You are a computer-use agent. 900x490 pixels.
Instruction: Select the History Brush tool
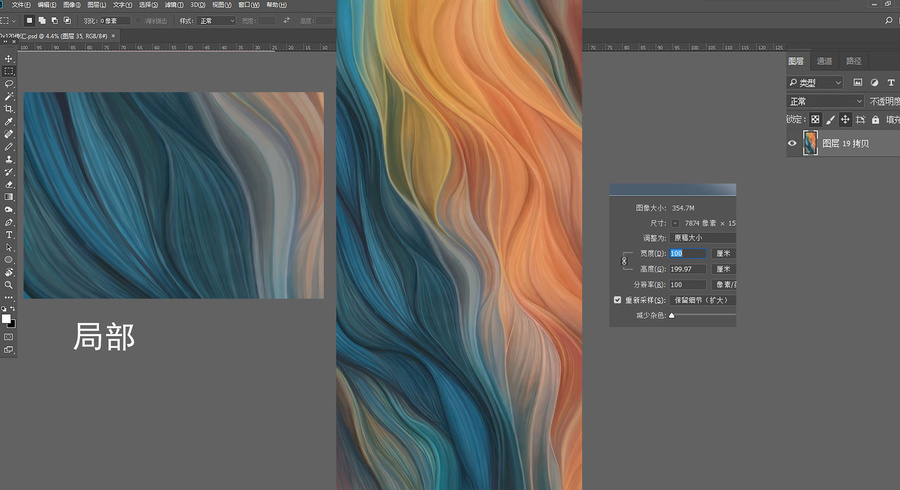pos(9,172)
